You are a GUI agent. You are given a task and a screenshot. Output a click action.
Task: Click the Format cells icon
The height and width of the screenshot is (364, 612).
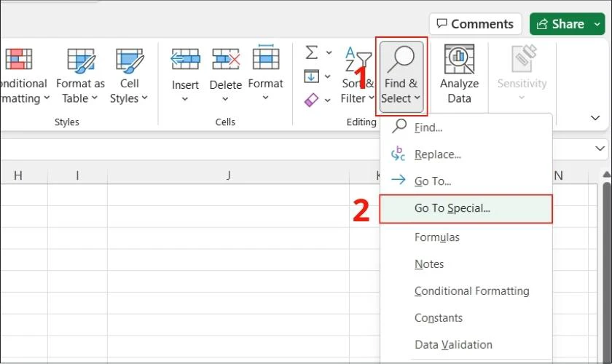tap(265, 58)
